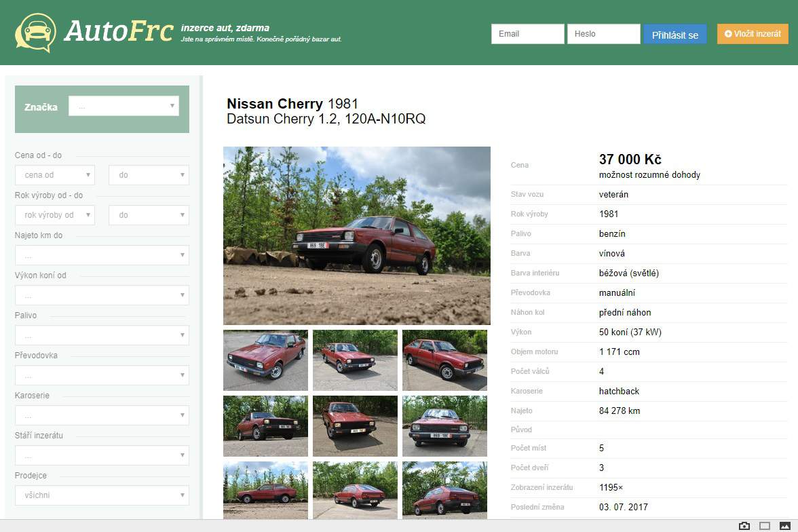Viewport: 798px width, 532px height.
Task: Click the AutoFrc site title link
Action: tap(119, 32)
